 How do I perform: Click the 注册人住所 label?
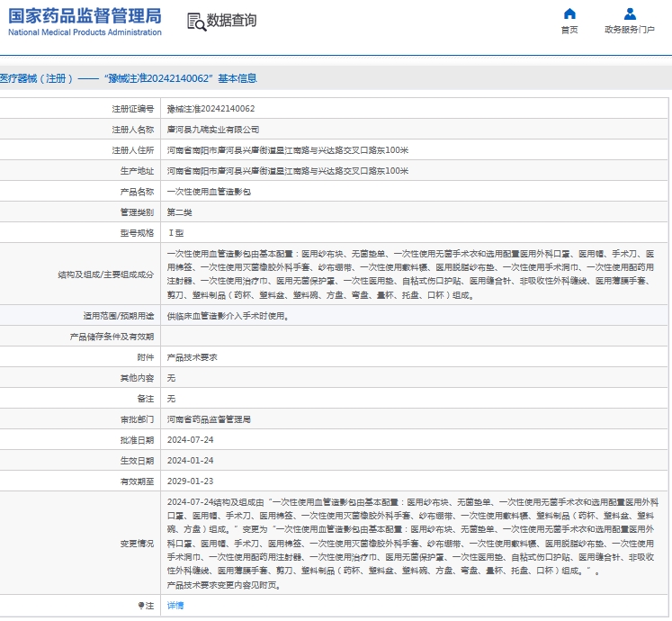tap(133, 150)
